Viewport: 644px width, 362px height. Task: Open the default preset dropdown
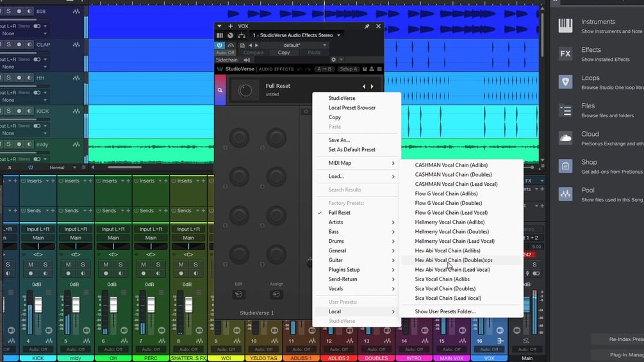click(x=295, y=45)
